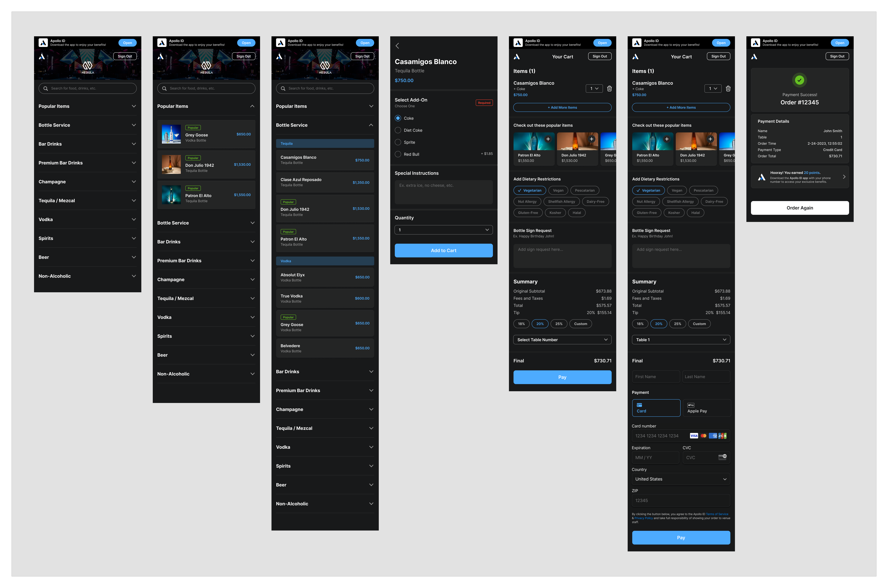Click Apollo logo left of Sign Out, Payment Success screen
This screenshot has height=588, width=888.
pos(754,57)
